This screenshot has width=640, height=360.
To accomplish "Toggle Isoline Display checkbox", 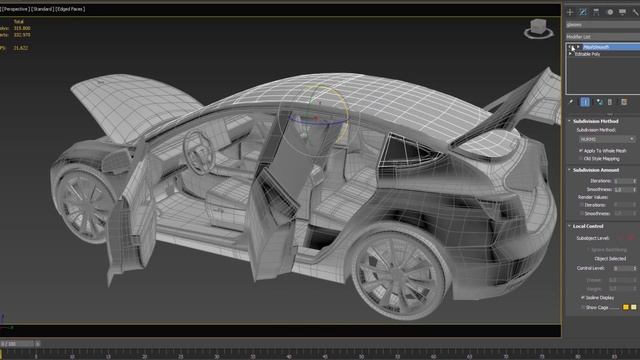I will pos(582,298).
